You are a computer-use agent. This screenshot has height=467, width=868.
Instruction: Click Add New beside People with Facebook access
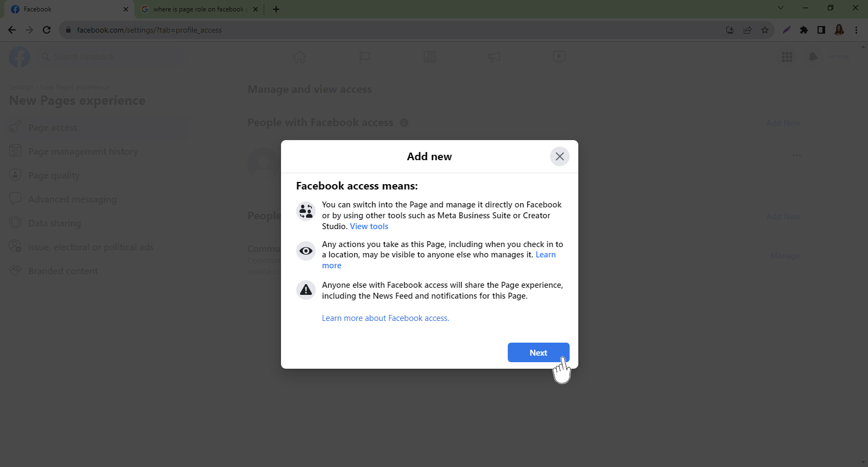point(783,123)
